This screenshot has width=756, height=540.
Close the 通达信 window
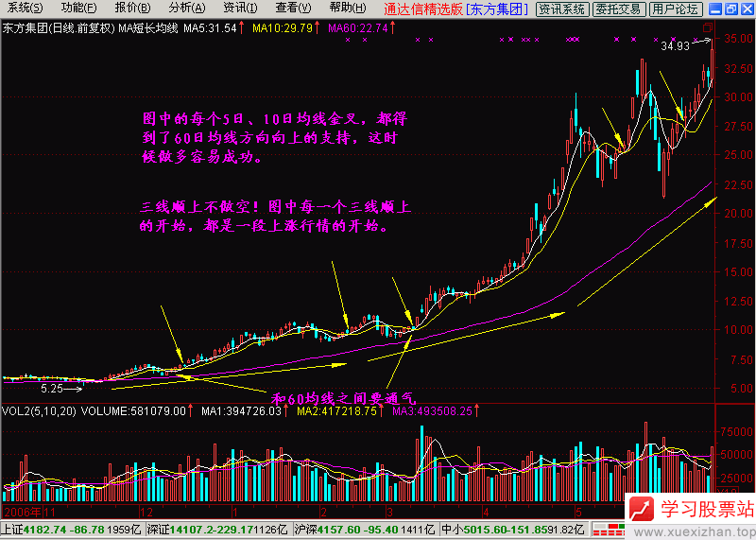tap(747, 9)
